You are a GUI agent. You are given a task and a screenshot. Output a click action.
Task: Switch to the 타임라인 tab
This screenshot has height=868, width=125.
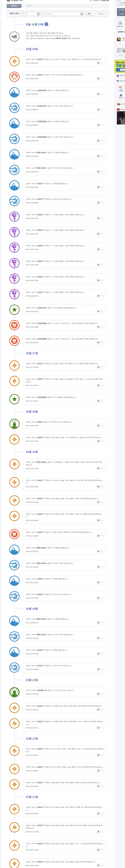click(14, 6)
